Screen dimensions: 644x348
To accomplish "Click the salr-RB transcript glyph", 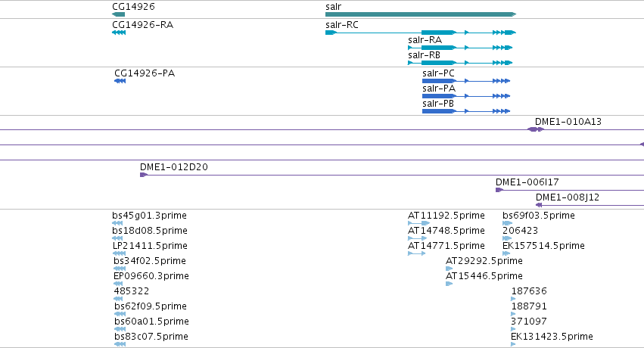I will coord(460,63).
